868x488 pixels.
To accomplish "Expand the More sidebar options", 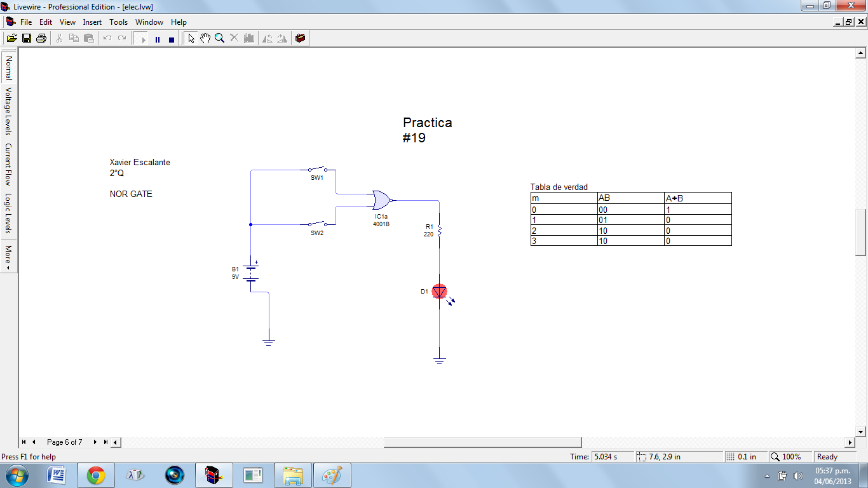I will pos(8,253).
